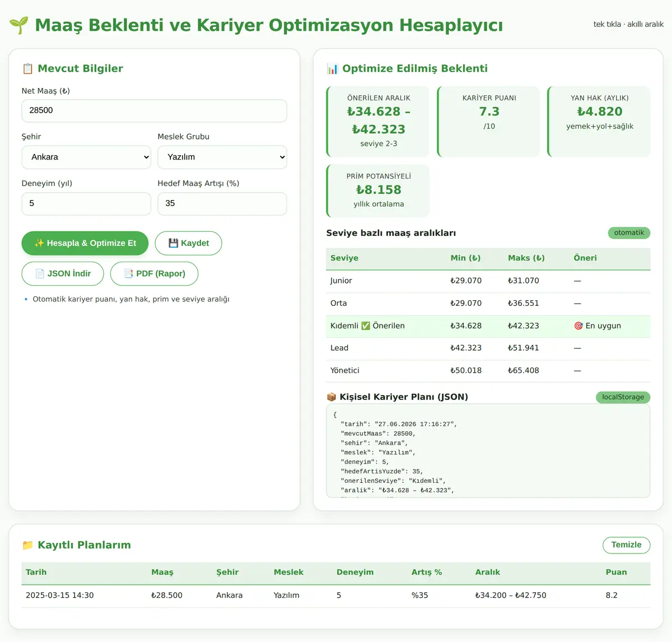Click the ₺36.551 value in Orta row
The image size is (672, 642).
tap(523, 303)
